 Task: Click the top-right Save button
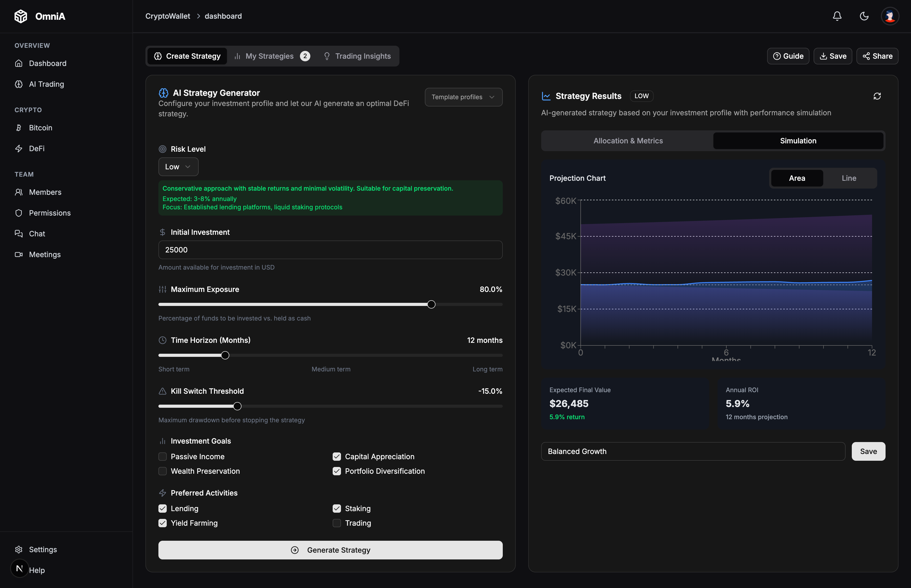point(833,56)
